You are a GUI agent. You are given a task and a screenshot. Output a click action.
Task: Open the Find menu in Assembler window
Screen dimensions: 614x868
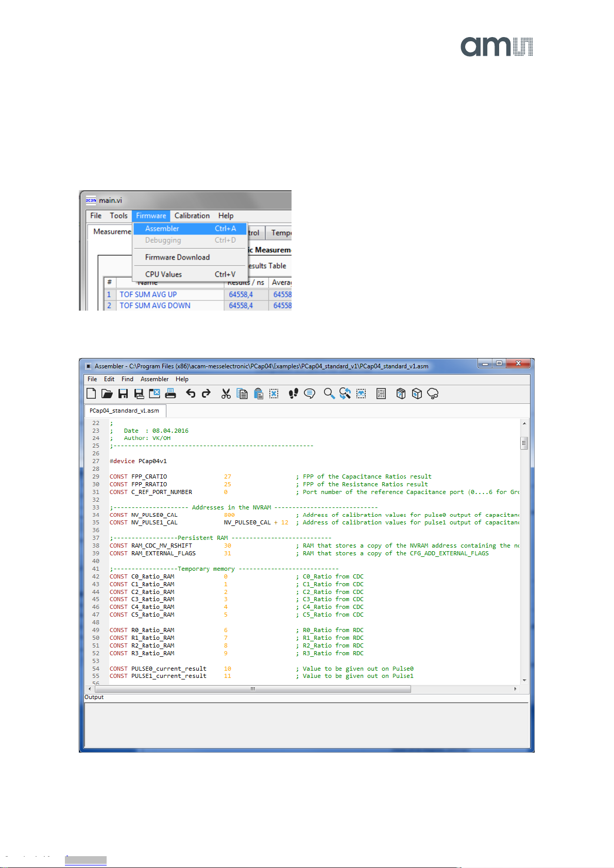127,379
